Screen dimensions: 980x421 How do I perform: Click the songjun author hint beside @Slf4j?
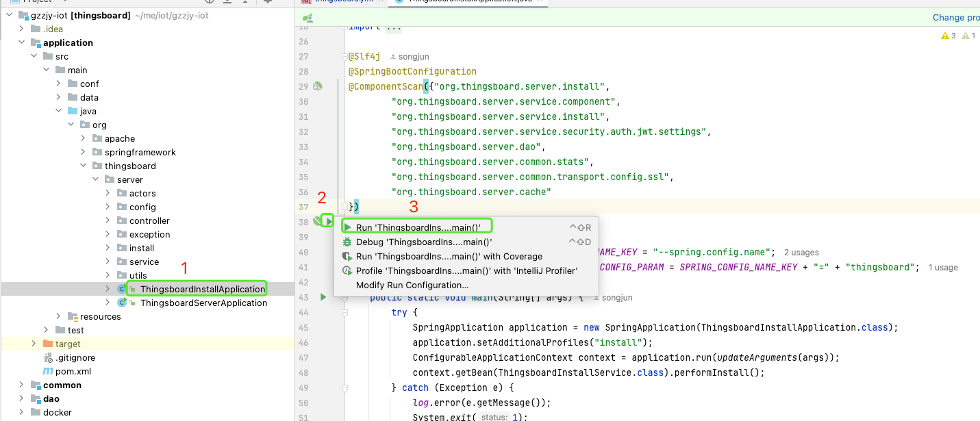pos(410,57)
